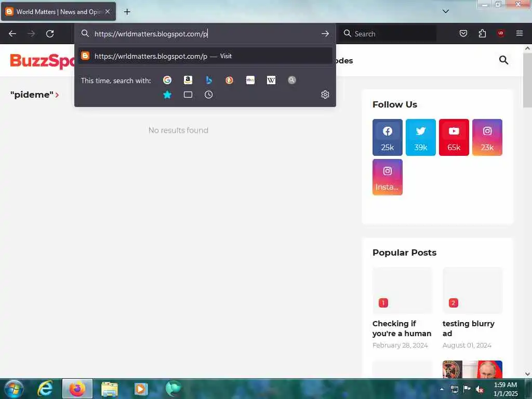Open the Twitter 39k follow tile
532x399 pixels.
pos(421,137)
